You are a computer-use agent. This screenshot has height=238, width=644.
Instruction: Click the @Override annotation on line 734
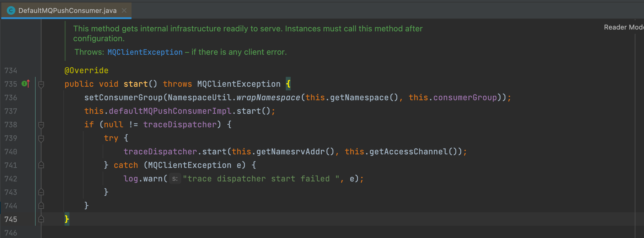click(x=86, y=70)
